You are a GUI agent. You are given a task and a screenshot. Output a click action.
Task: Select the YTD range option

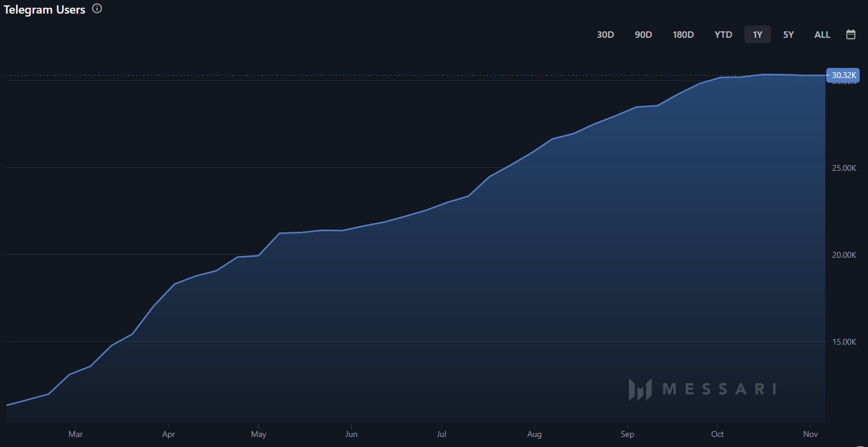pos(723,35)
